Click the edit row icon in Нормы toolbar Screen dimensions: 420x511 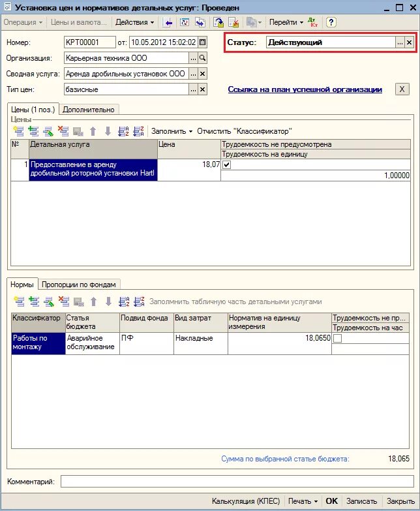(49, 302)
